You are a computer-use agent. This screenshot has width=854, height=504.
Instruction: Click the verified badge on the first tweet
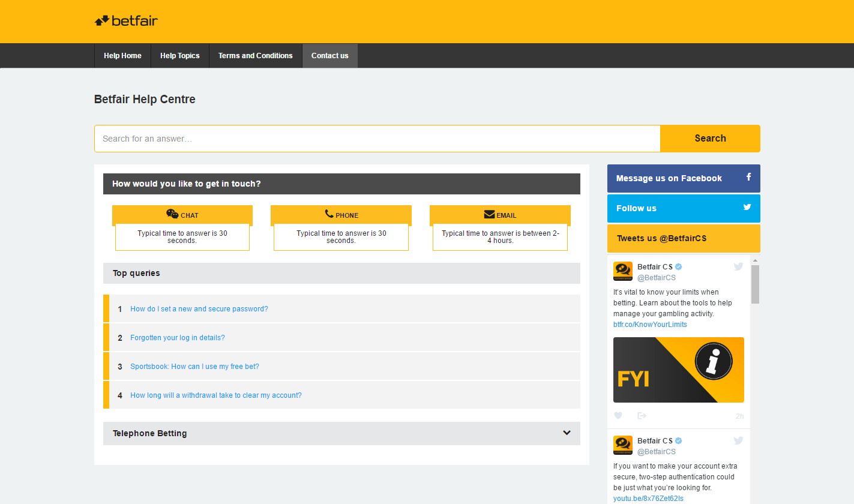tap(679, 267)
